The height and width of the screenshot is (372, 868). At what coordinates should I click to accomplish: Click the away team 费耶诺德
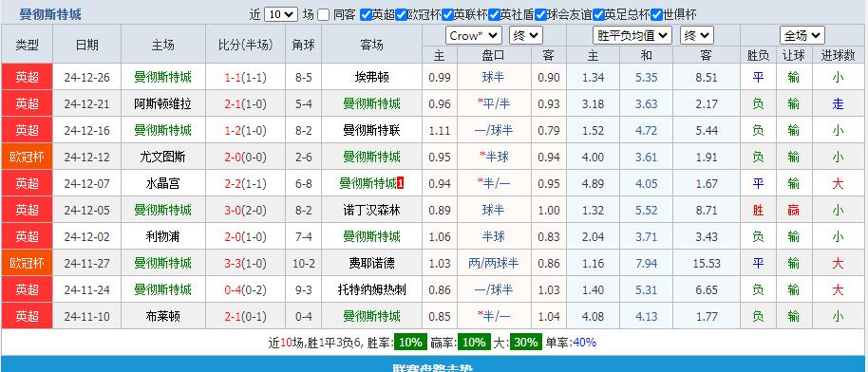(x=371, y=264)
